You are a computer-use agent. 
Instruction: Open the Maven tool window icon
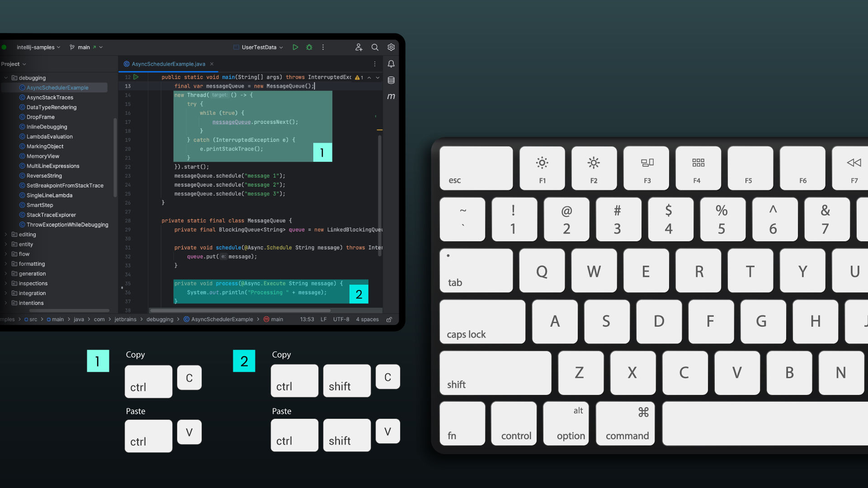coord(391,96)
